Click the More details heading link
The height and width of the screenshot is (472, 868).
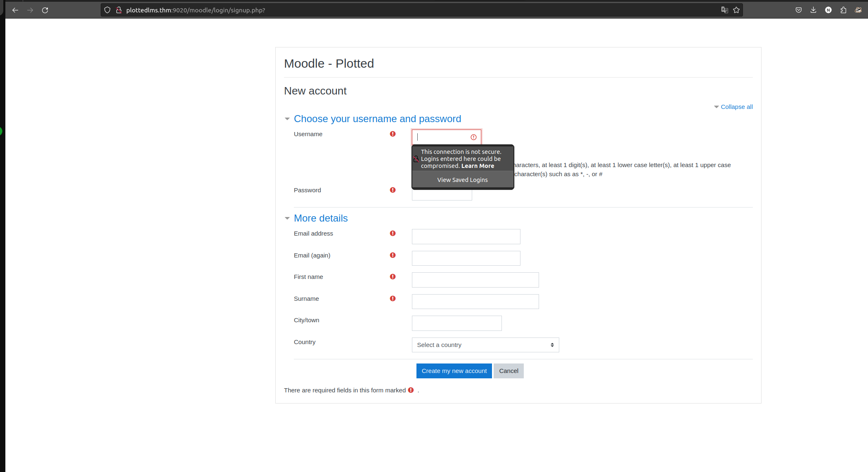(x=321, y=218)
